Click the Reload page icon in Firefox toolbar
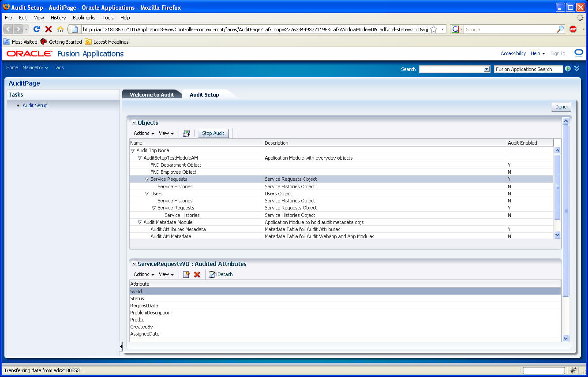The width and height of the screenshot is (588, 377). [37, 29]
